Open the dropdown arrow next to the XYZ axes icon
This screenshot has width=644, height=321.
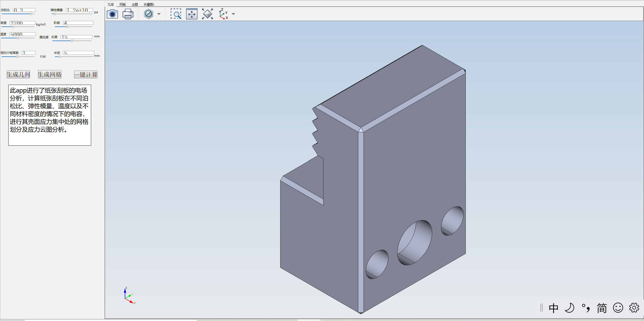233,14
